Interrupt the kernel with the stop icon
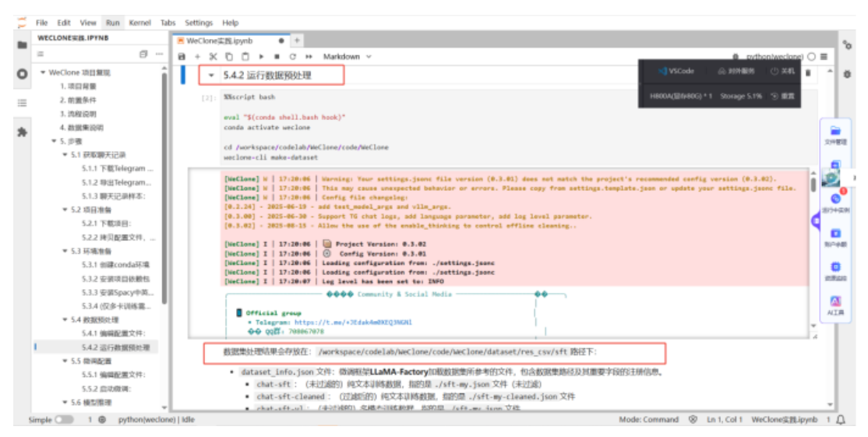 (277, 57)
